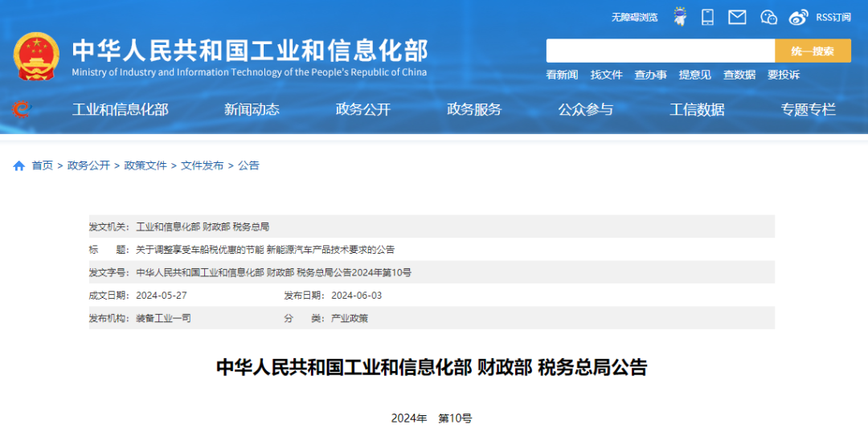The image size is (868, 445).
Task: Click the red e-government icon in navigation bar
Action: [21, 109]
